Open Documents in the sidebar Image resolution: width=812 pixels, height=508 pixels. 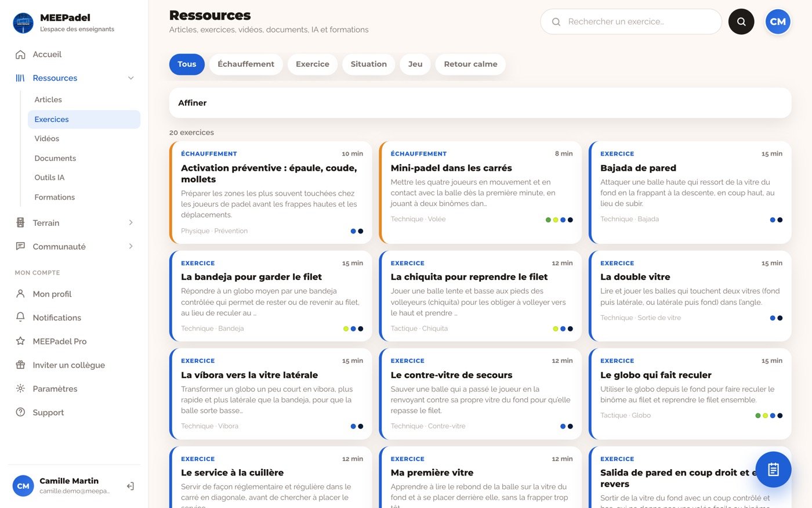click(84, 158)
